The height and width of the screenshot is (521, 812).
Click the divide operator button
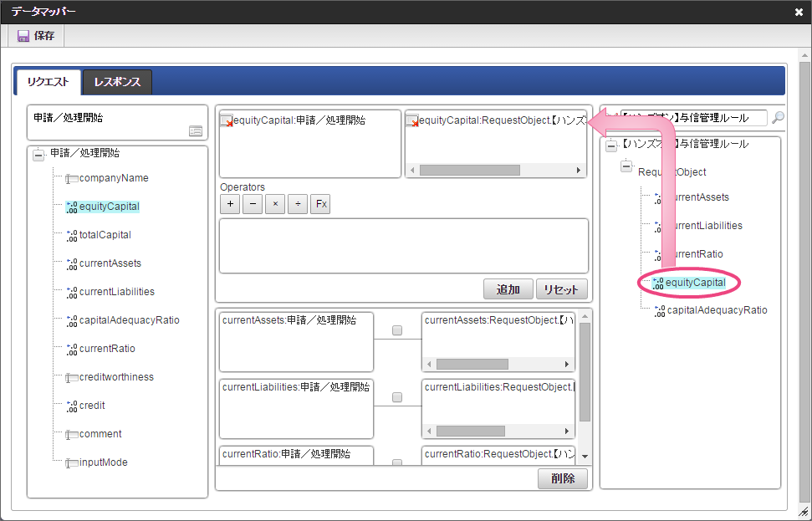(298, 204)
